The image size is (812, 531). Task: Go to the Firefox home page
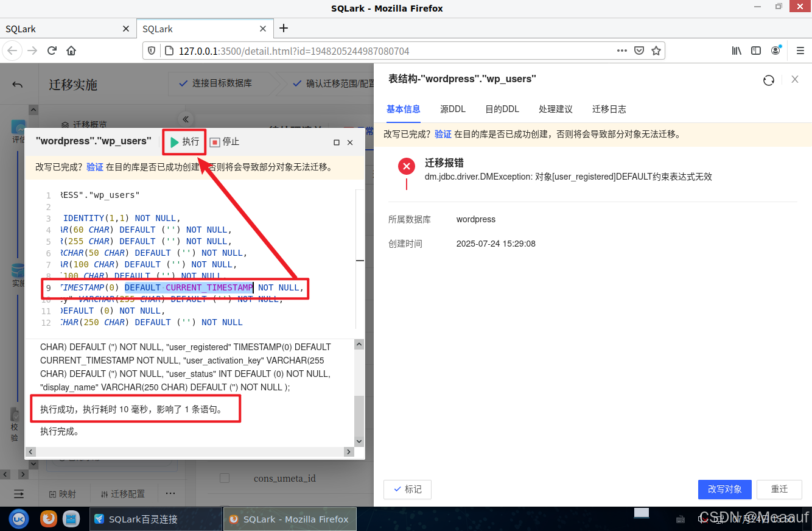pyautogui.click(x=71, y=51)
